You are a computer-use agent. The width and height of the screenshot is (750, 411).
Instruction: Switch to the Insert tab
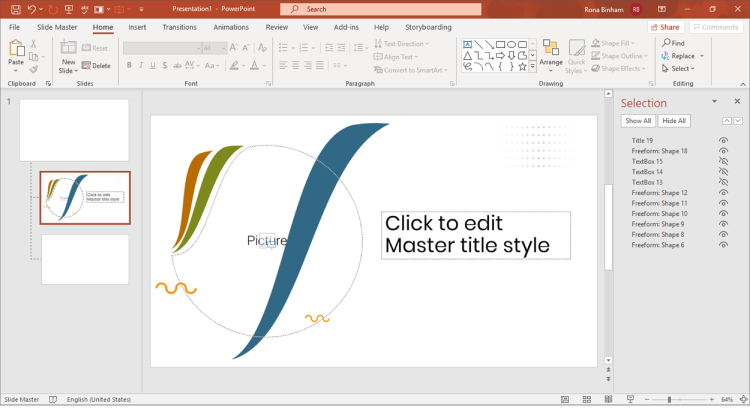(x=137, y=27)
